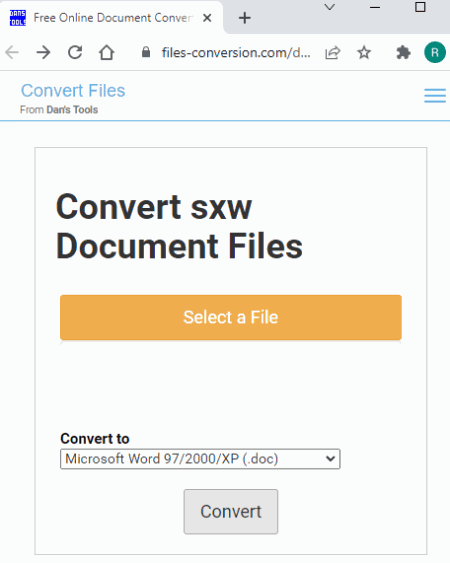Select the Free Online Document Converter tab
This screenshot has width=450, height=563.
tap(111, 18)
